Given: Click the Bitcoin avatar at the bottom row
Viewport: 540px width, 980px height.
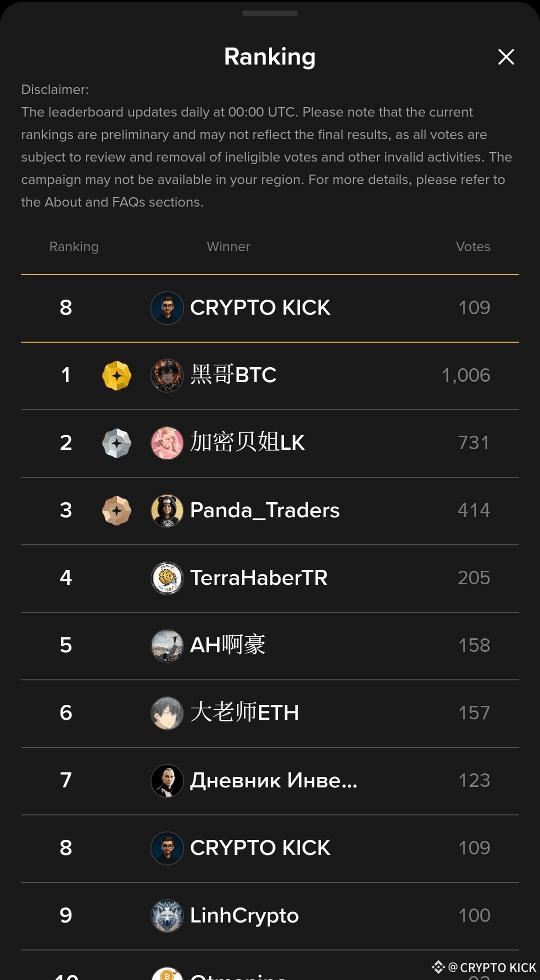Looking at the screenshot, I should pyautogui.click(x=167, y=973).
